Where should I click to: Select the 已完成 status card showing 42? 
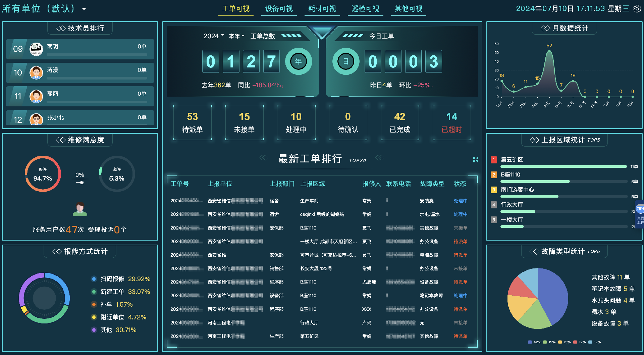pyautogui.click(x=400, y=122)
